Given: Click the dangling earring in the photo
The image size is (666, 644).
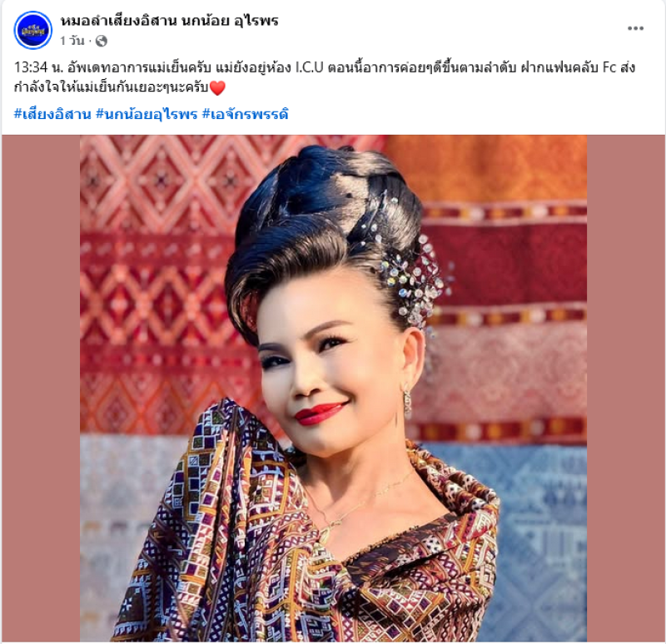Looking at the screenshot, I should 407,403.
